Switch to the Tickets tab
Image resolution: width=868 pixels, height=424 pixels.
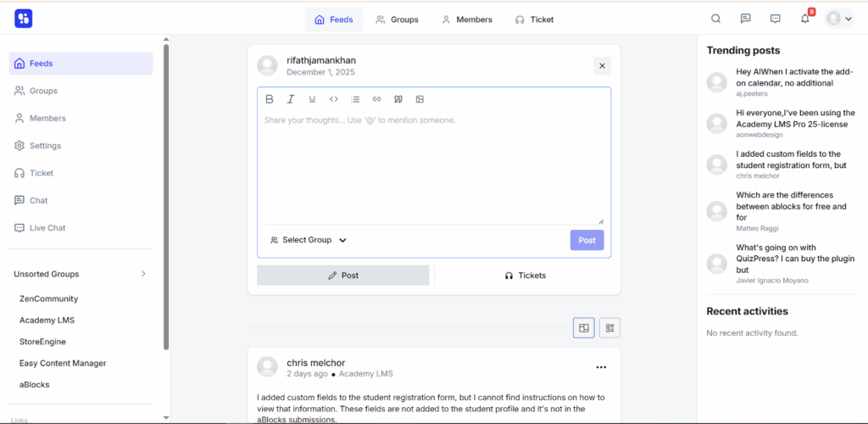click(x=525, y=275)
